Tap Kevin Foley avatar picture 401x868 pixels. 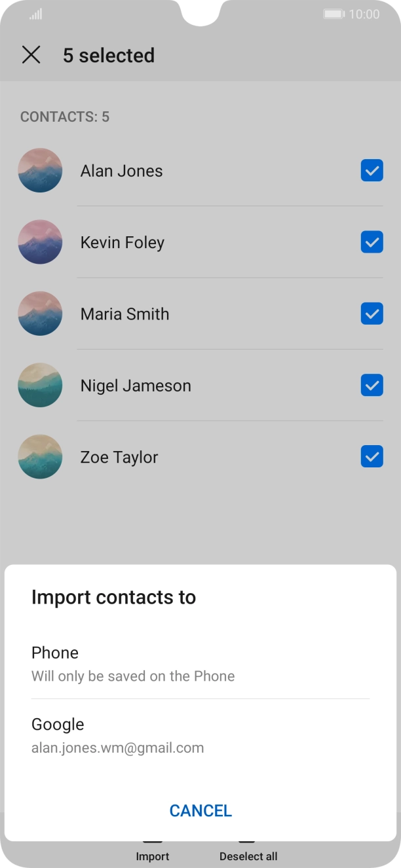coord(40,242)
